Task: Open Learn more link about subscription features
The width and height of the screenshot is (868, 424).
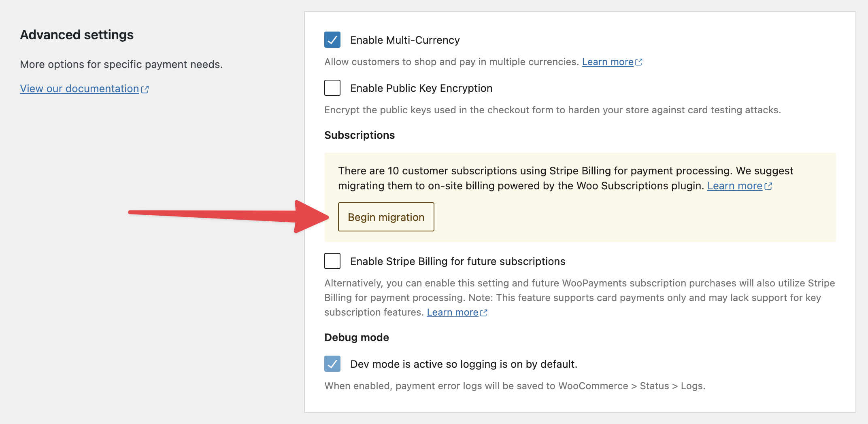Action: (453, 312)
